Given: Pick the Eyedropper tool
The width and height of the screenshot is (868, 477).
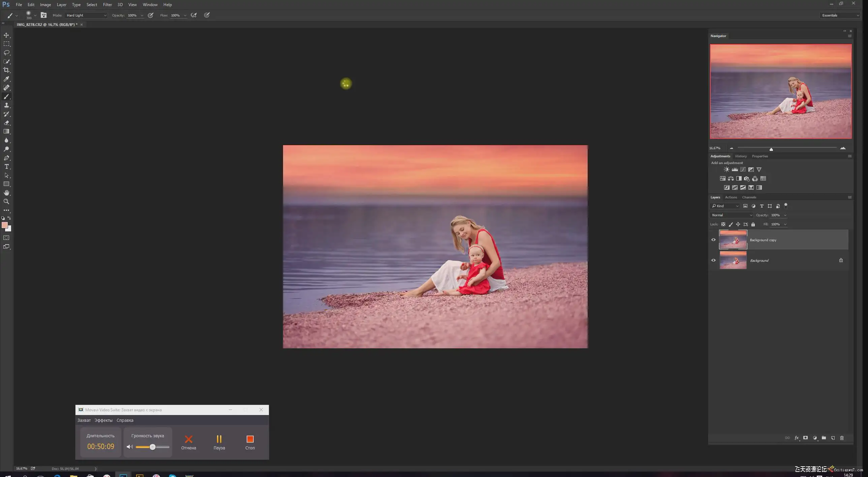Looking at the screenshot, I should (x=6, y=79).
